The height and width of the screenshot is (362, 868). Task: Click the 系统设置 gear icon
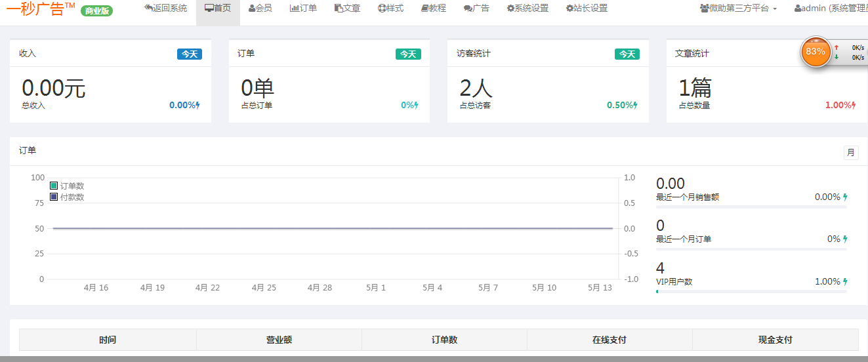pyautogui.click(x=510, y=9)
